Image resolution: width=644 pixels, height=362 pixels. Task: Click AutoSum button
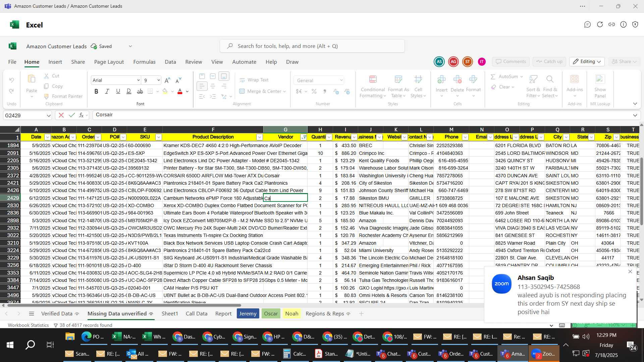tap(506, 77)
